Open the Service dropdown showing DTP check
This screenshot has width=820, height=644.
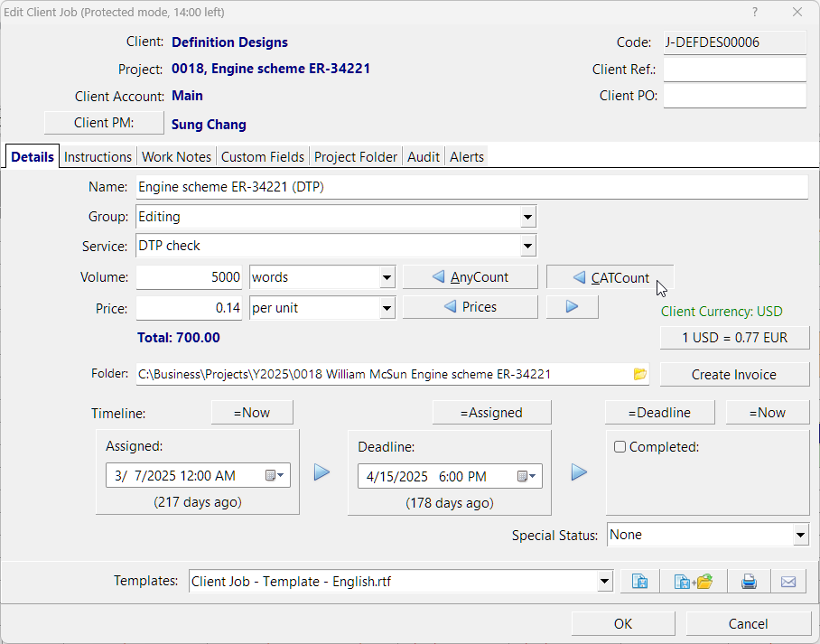coord(527,246)
